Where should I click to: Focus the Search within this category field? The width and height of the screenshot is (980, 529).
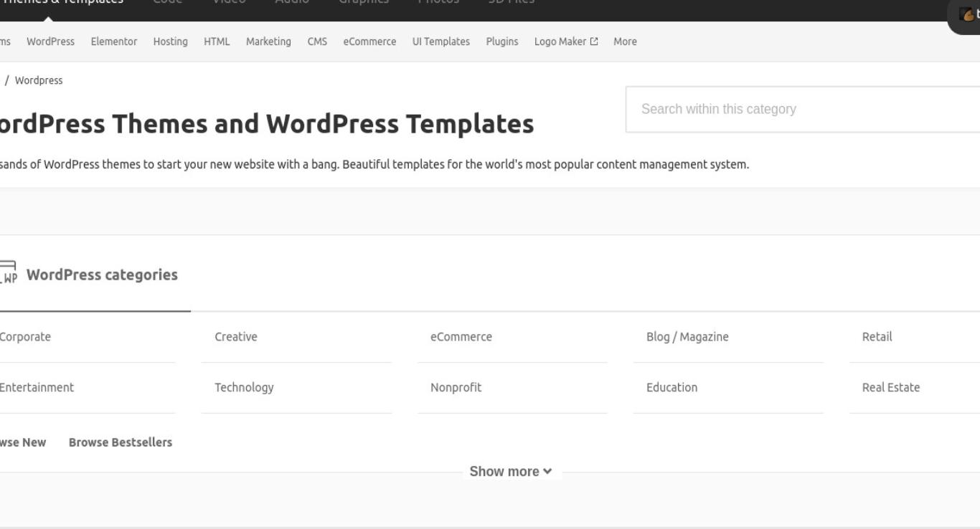[803, 110]
